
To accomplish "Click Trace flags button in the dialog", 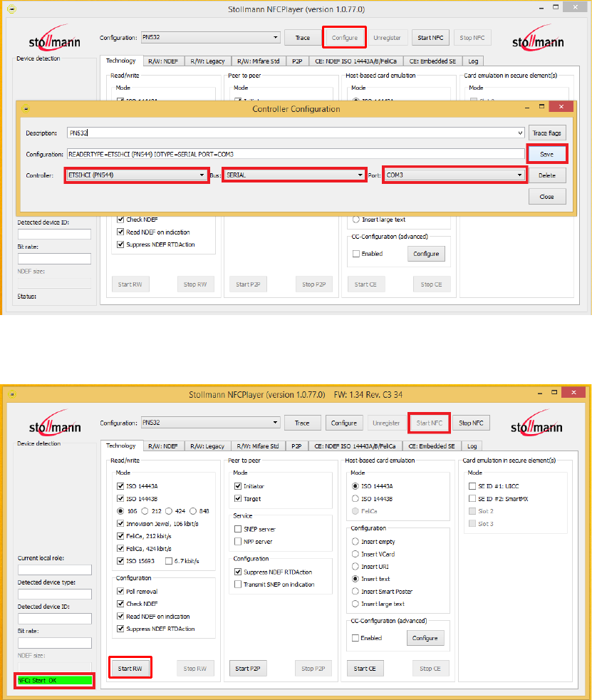I will (x=547, y=133).
